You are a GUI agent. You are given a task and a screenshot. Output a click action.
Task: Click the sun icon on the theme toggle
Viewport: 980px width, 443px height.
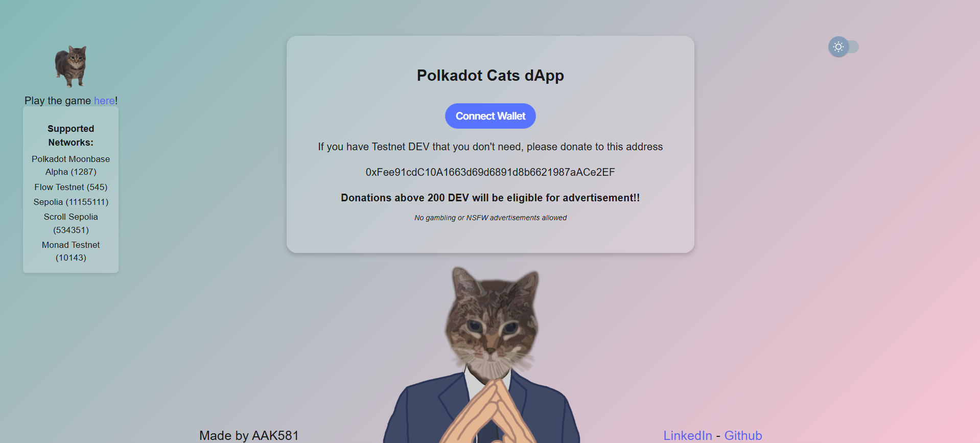838,47
